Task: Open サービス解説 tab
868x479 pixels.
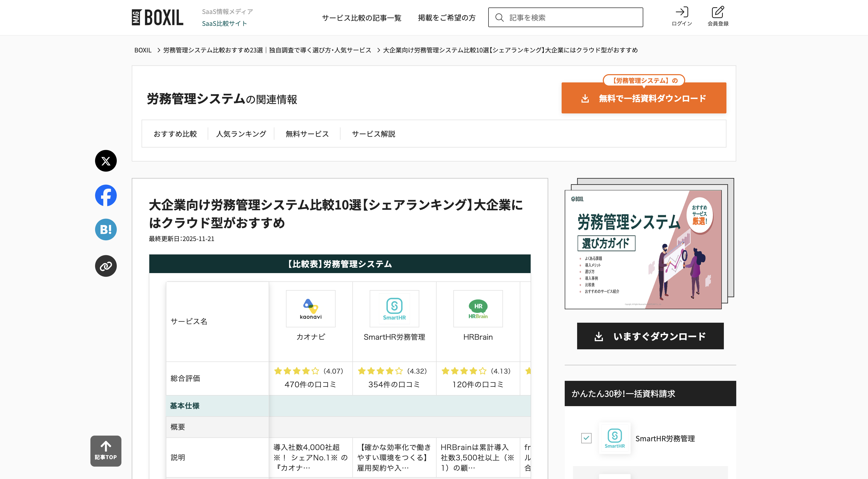Action: click(373, 134)
